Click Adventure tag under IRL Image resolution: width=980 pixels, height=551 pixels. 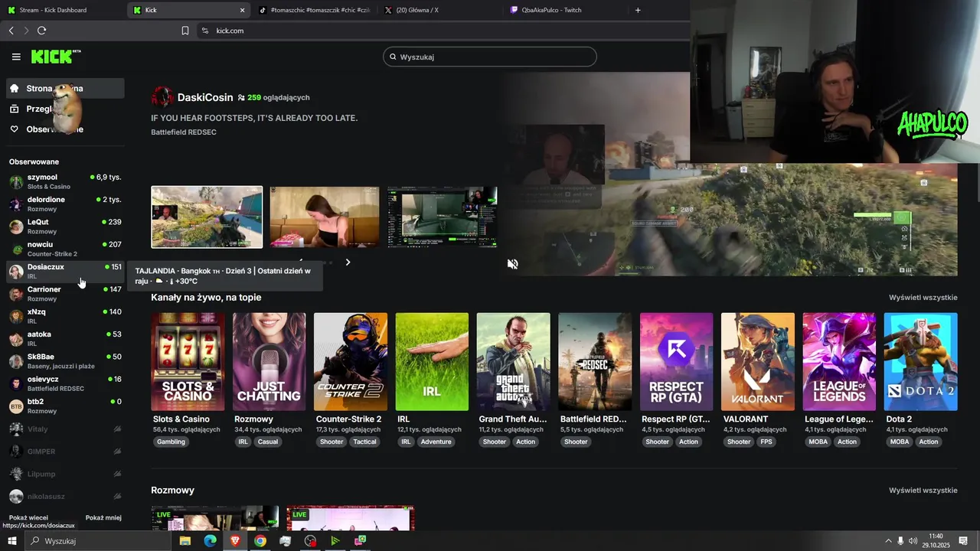(x=436, y=442)
